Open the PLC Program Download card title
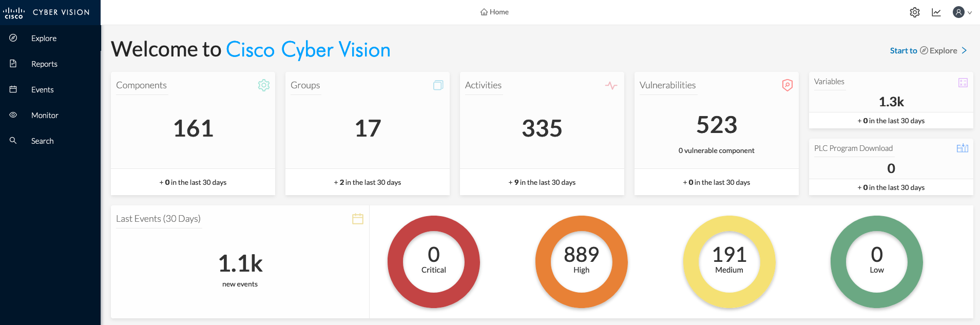The width and height of the screenshot is (980, 325). click(x=853, y=148)
